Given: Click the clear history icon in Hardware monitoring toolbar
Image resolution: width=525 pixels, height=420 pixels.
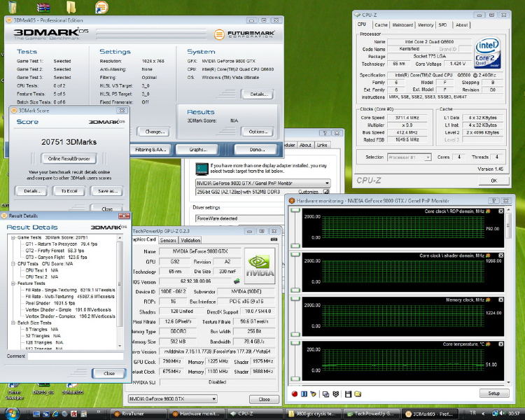Looking at the screenshot, I should [x=314, y=394].
